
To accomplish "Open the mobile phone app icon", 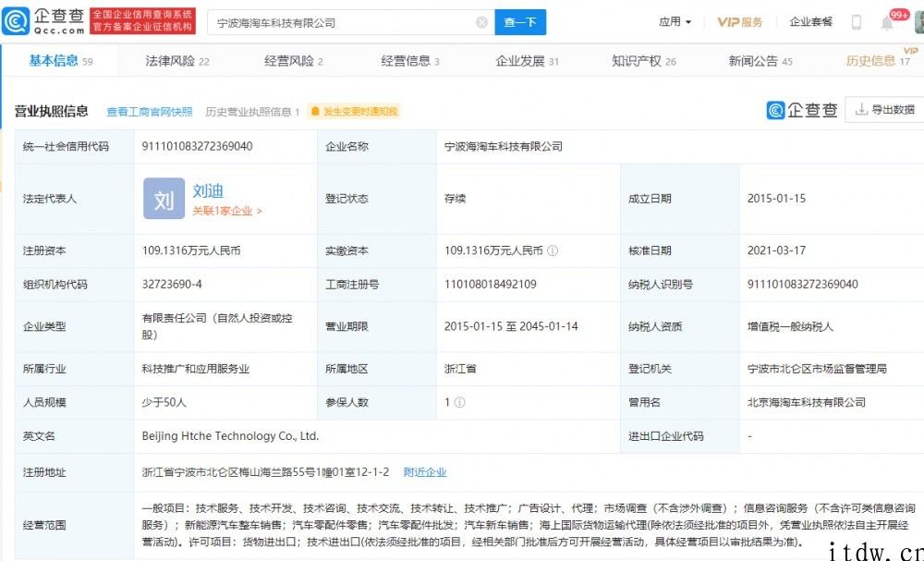I will point(857,22).
